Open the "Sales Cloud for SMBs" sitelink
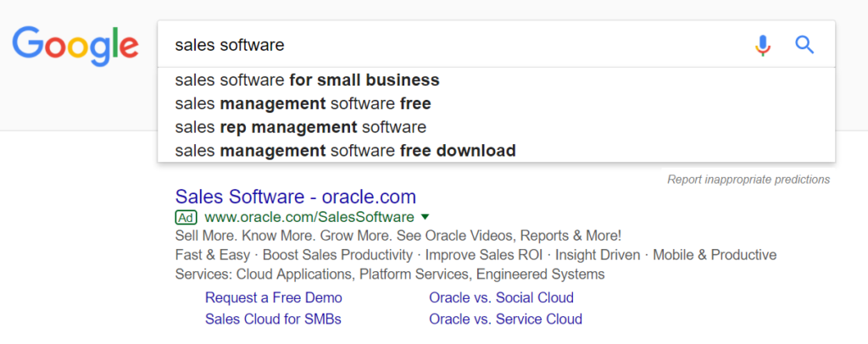 tap(273, 319)
